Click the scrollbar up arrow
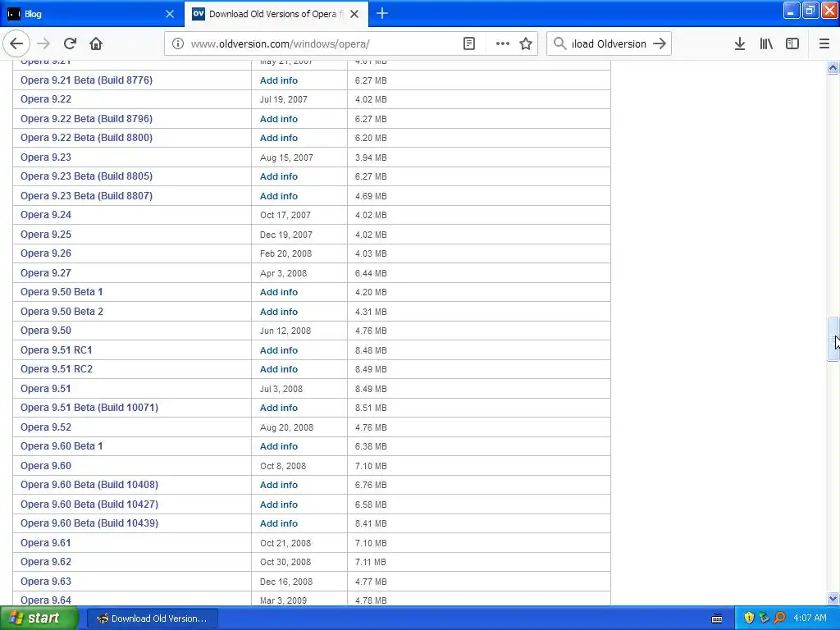Image resolution: width=840 pixels, height=630 pixels. (x=833, y=67)
